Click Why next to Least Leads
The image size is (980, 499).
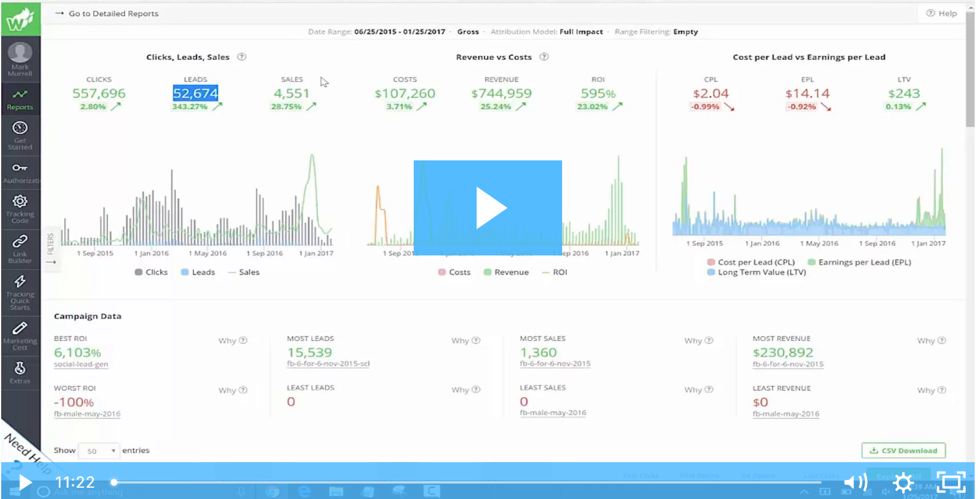click(x=466, y=390)
